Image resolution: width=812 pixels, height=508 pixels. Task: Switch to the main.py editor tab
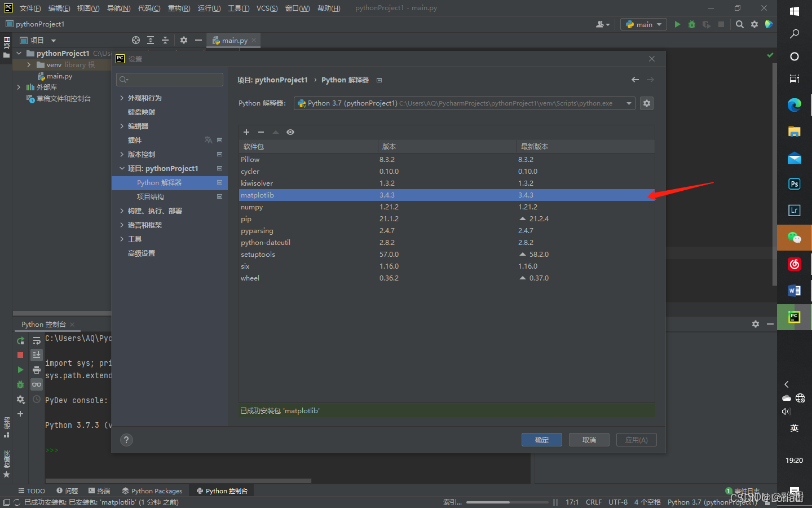click(x=234, y=40)
